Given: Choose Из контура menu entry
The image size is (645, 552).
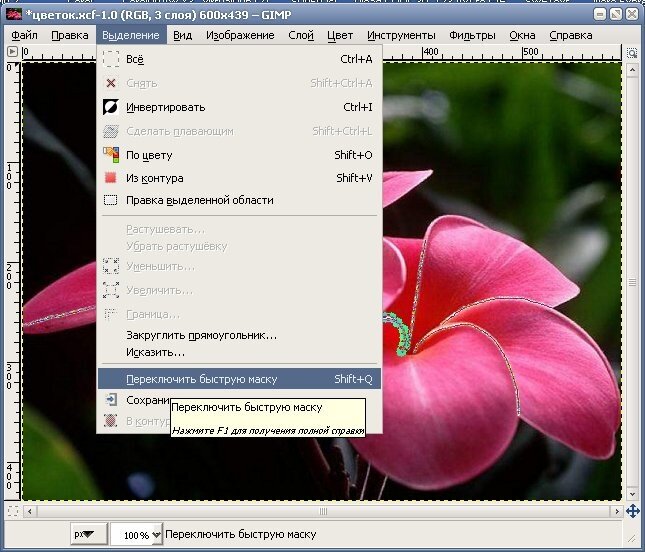Looking at the screenshot, I should click(239, 178).
